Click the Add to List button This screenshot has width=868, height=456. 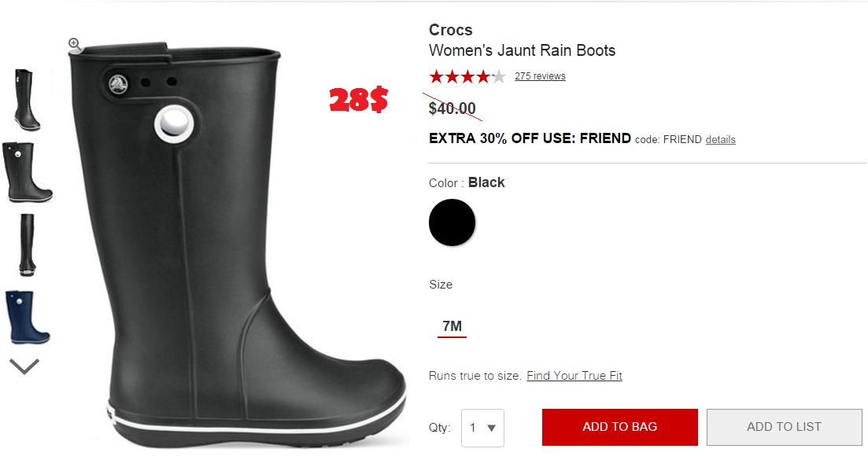coord(784,427)
